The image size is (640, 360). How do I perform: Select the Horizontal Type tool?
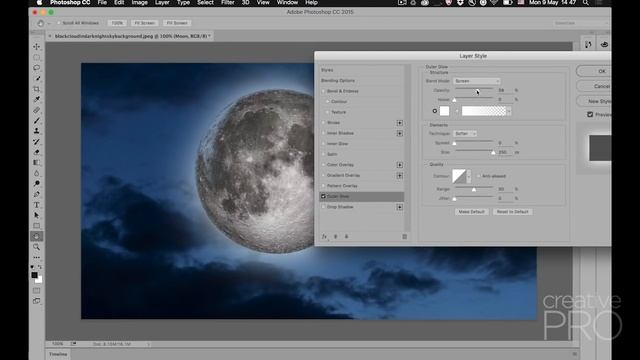37,205
